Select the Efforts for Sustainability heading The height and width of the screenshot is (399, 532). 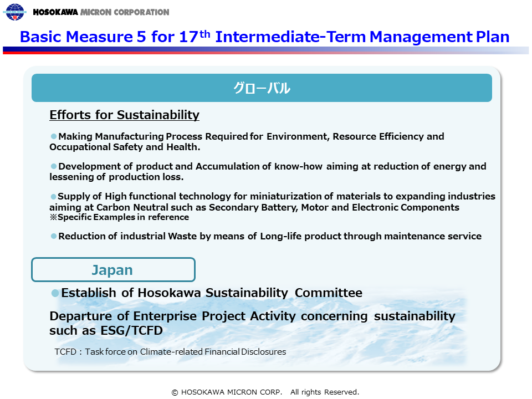click(x=124, y=115)
